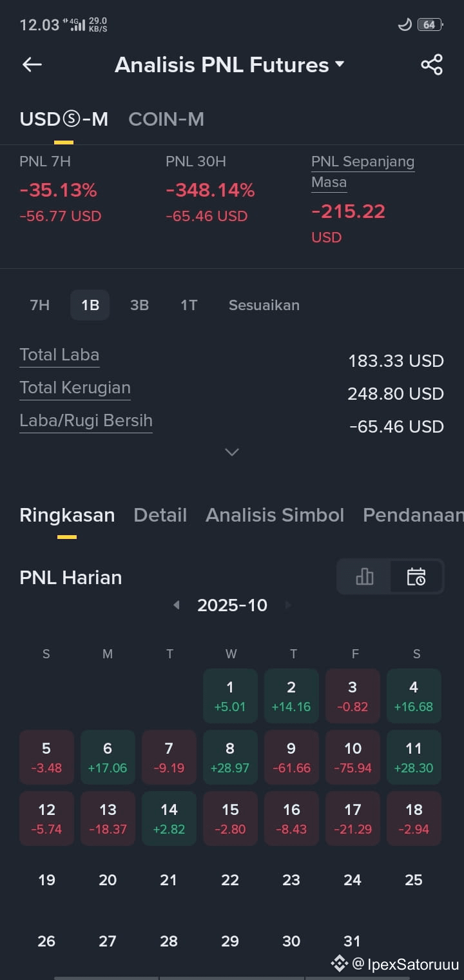Select October 10 cell with -75.94
This screenshot has height=980, width=464.
point(353,757)
